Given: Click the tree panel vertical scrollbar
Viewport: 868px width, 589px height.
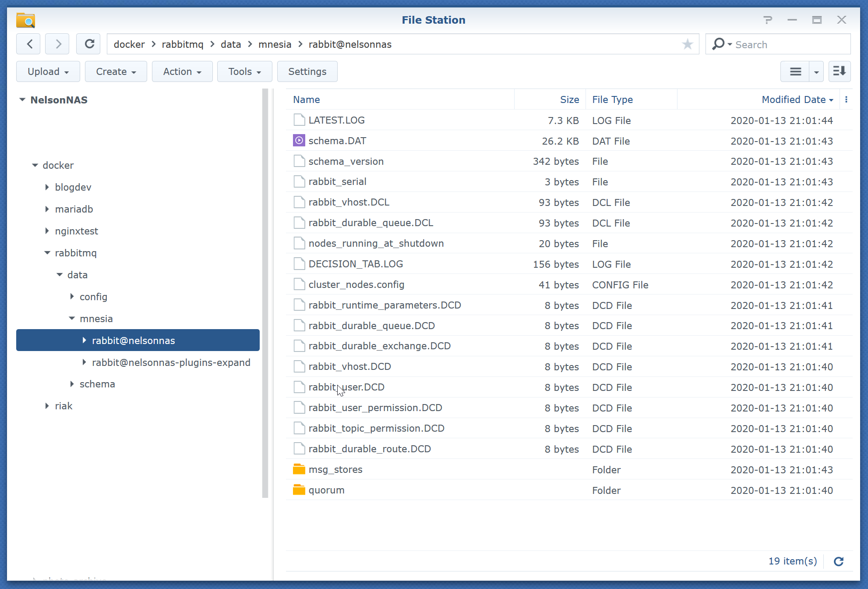Looking at the screenshot, I should coord(265,293).
